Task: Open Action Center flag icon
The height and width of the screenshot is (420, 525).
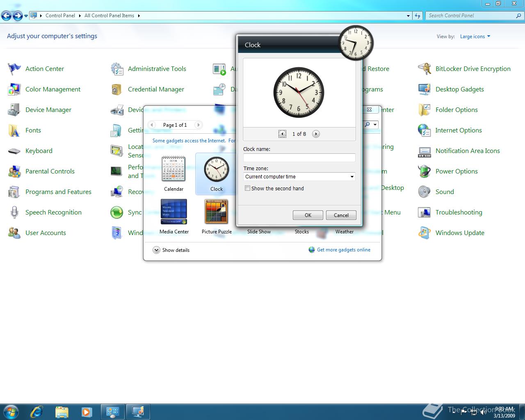Action: 14,69
